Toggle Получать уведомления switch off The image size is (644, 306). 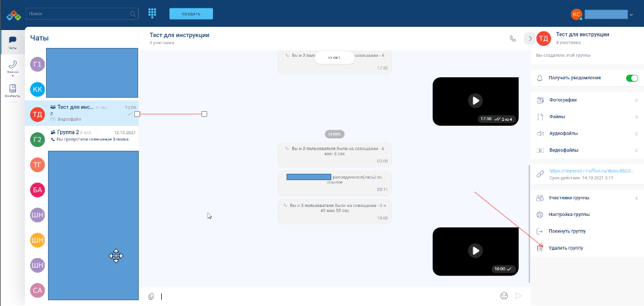(x=631, y=78)
